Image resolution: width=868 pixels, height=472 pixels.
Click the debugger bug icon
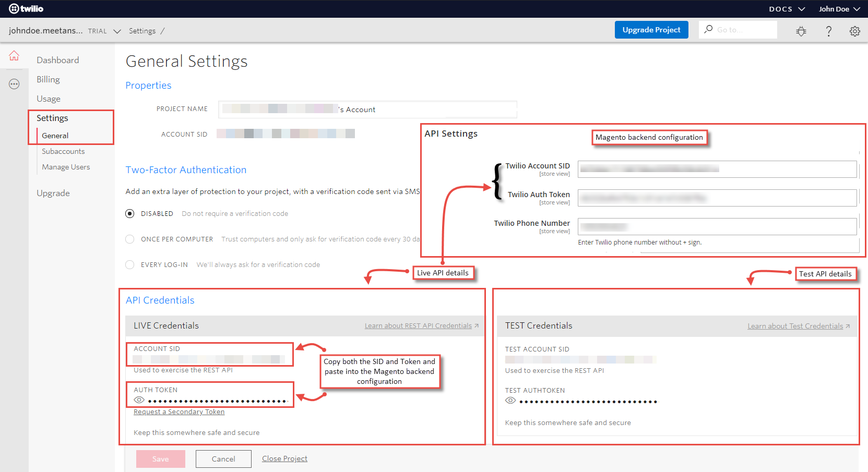click(x=801, y=31)
